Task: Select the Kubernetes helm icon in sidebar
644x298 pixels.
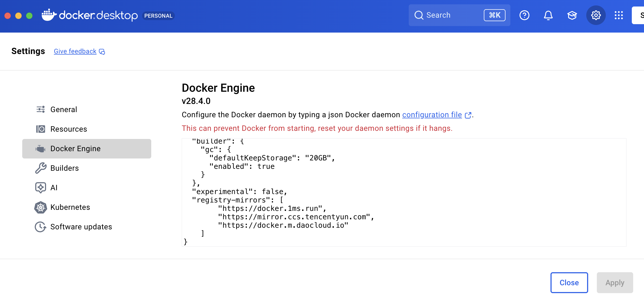Action: [x=40, y=207]
